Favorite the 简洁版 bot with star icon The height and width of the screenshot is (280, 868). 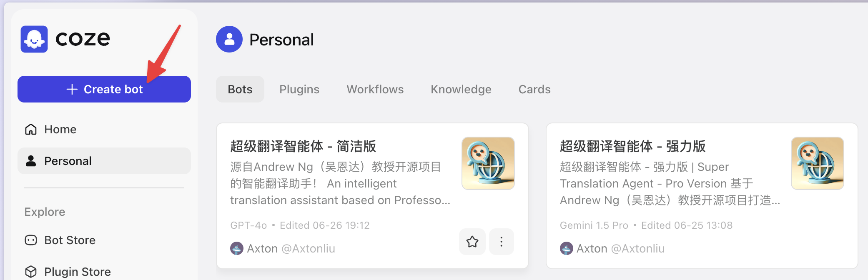(472, 242)
